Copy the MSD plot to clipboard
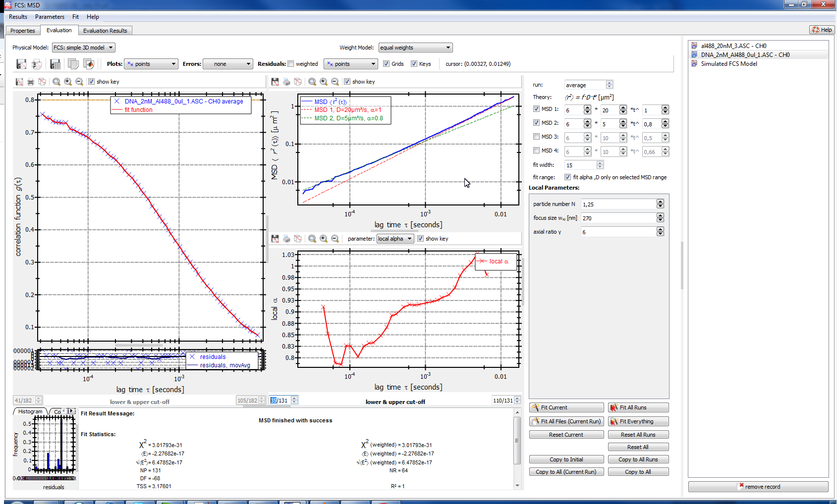837x504 pixels. pos(298,82)
